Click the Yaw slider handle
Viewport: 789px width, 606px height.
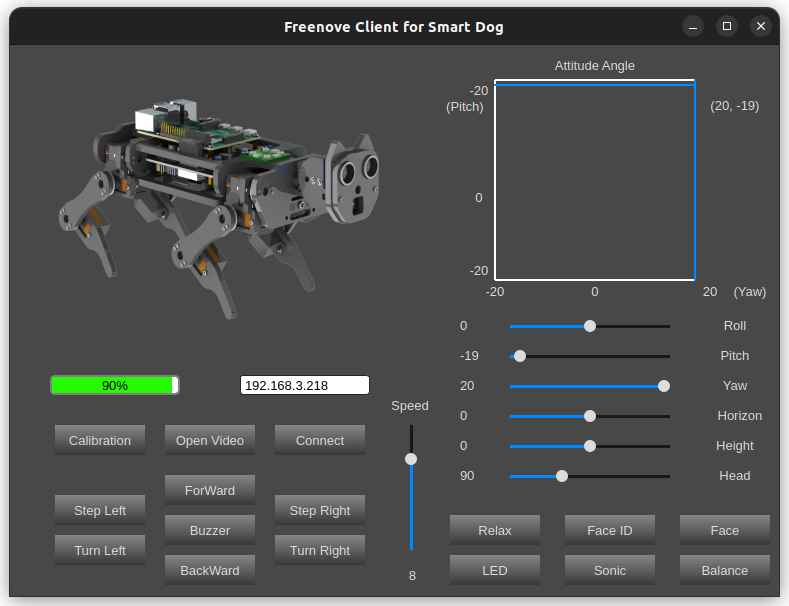click(x=664, y=386)
